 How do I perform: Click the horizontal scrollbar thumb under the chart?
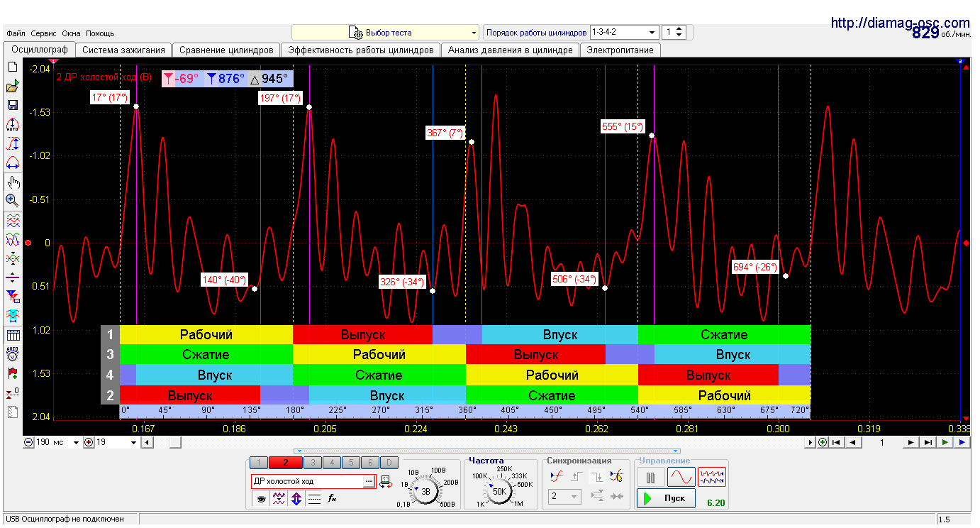tap(174, 442)
